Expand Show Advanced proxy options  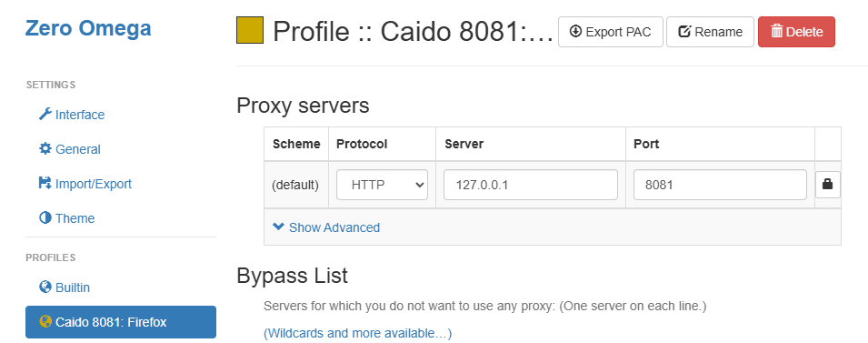pyautogui.click(x=326, y=227)
